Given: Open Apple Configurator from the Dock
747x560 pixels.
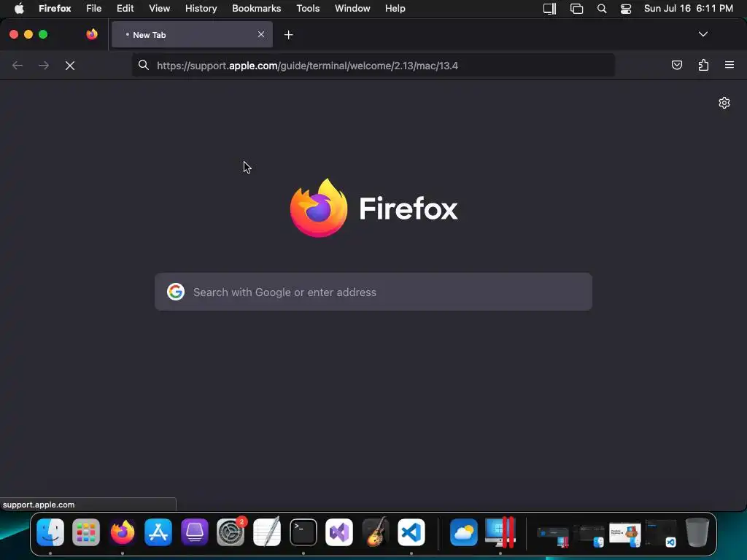Looking at the screenshot, I should click(194, 532).
